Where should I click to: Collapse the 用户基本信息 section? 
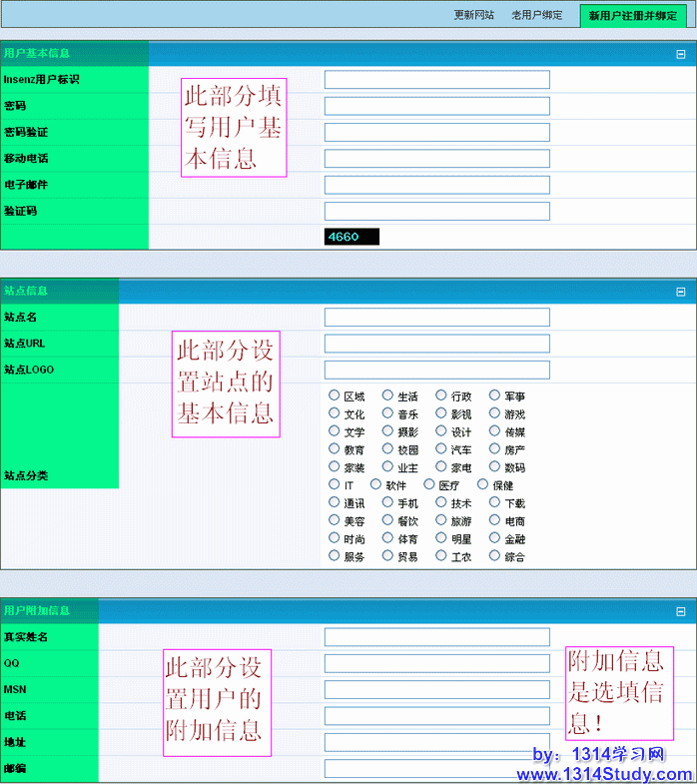(x=680, y=55)
